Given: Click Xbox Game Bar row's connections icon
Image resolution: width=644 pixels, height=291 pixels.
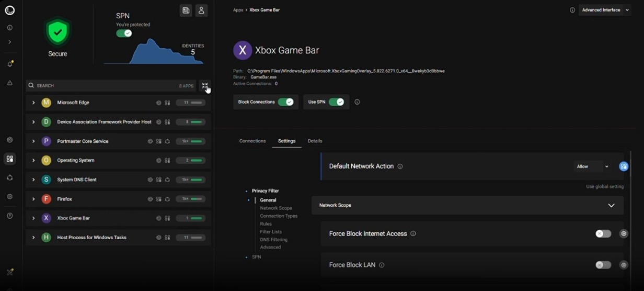Looking at the screenshot, I should [x=158, y=218].
